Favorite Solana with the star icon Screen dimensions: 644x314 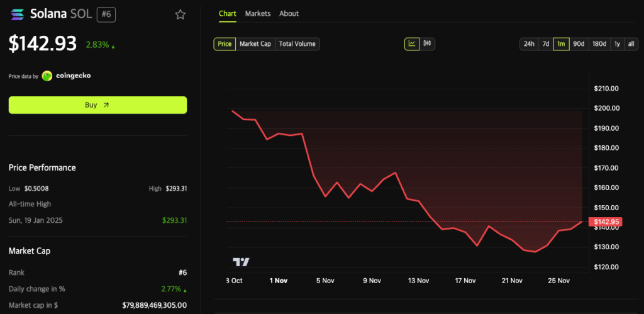click(x=180, y=14)
